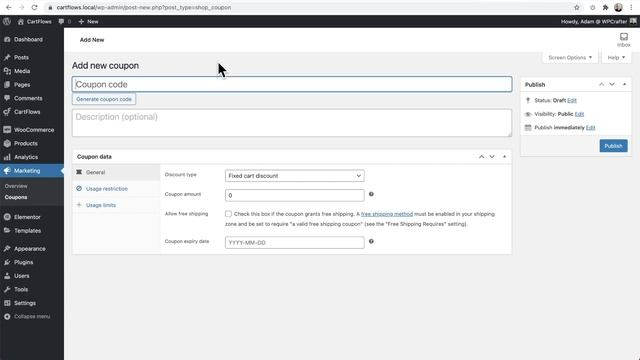
Task: Toggle Coupon data panel collapse triangle
Action: [x=504, y=157]
